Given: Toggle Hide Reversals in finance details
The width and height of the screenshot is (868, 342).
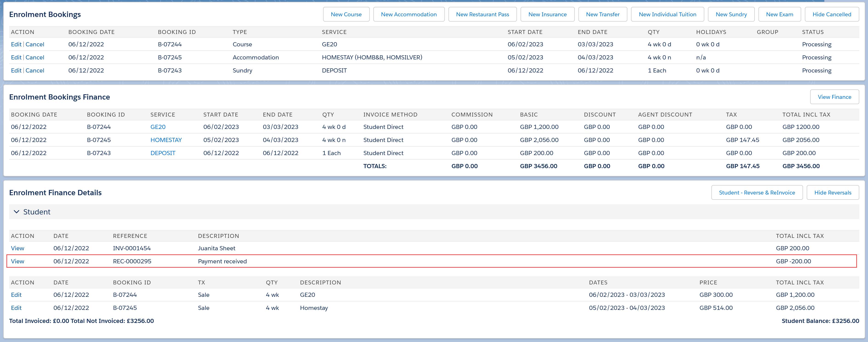Looking at the screenshot, I should pos(832,192).
